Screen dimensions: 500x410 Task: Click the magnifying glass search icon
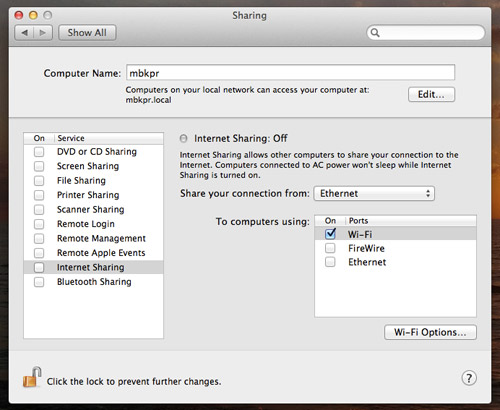click(375, 33)
